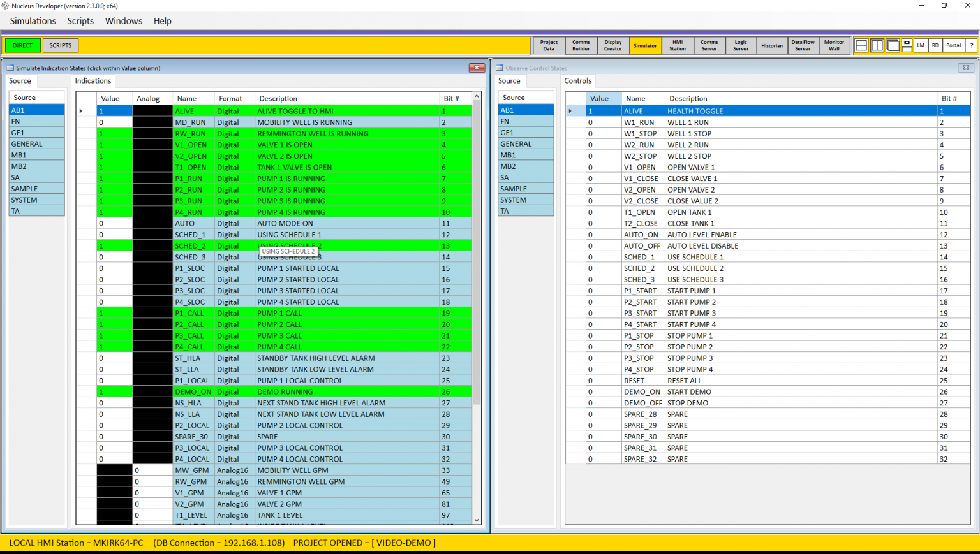
Task: Select SAMPLE in the Source list
Action: 36,188
